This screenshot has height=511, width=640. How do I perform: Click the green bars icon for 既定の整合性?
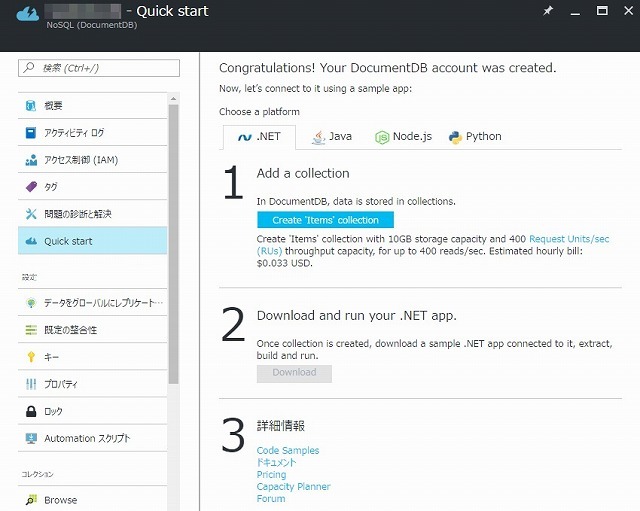[31, 330]
